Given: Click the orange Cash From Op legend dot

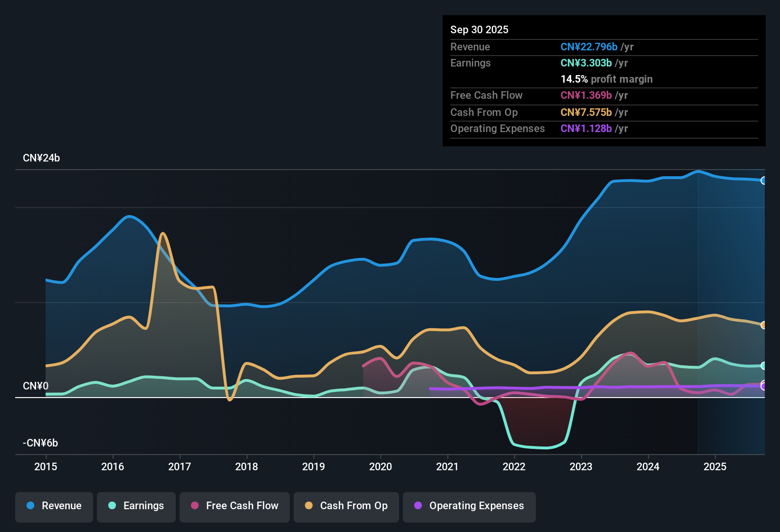Looking at the screenshot, I should tap(309, 506).
